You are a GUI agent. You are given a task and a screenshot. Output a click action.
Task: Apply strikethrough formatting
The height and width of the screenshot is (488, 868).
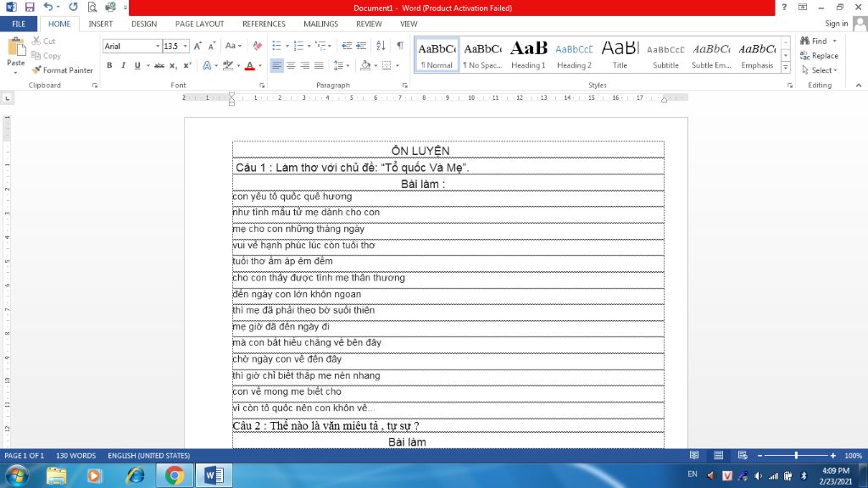tap(159, 66)
